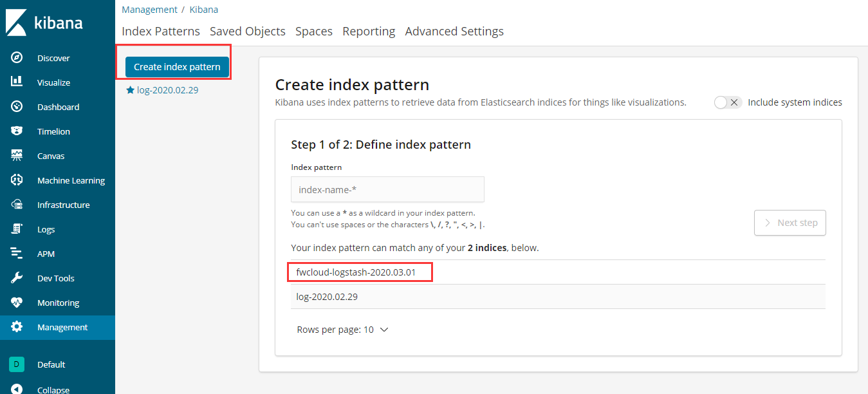Viewport: 868px width, 394px height.
Task: Click the Dev Tools wrench icon
Action: coord(17,278)
